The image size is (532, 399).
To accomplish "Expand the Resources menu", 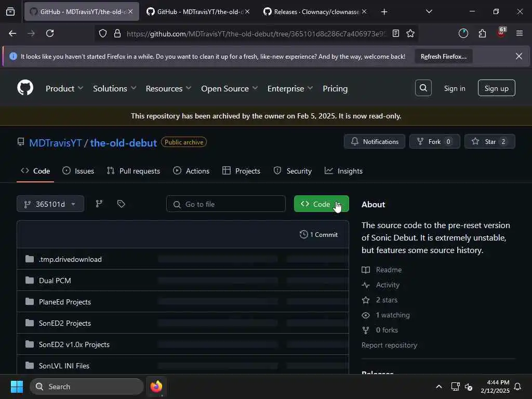I will pos(168,88).
